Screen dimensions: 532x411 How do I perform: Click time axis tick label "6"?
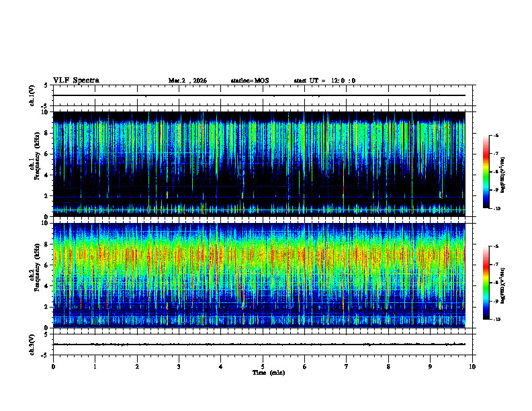[305, 367]
